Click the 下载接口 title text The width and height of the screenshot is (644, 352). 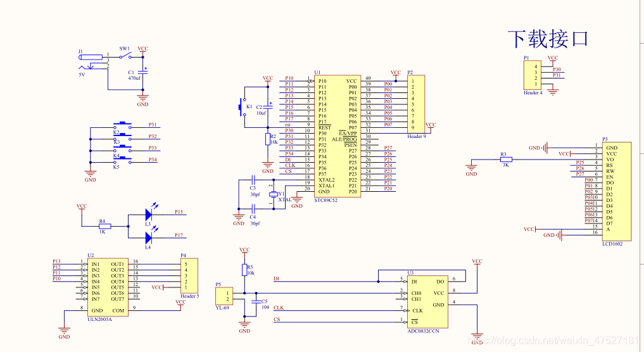point(548,39)
